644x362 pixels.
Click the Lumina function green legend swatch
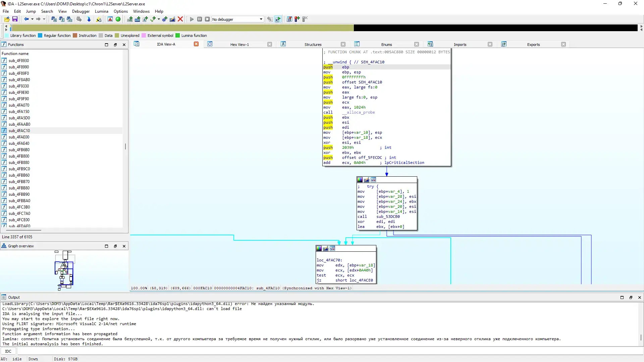[x=178, y=36]
